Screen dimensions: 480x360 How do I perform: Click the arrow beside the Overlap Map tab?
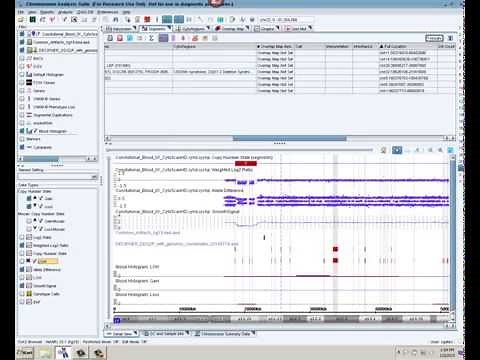pos(248,28)
